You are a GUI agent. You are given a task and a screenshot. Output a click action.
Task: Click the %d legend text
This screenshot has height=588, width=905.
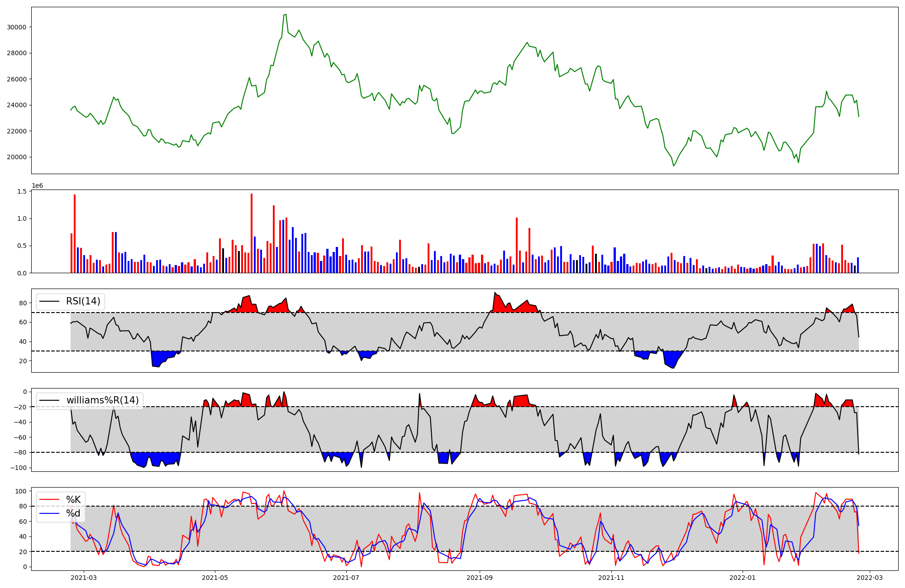click(73, 513)
